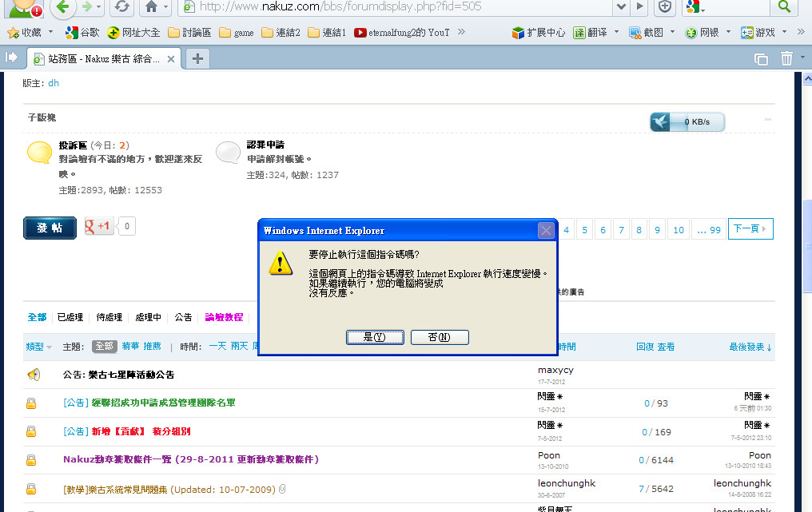The width and height of the screenshot is (812, 512).
Task: Collapse the 子版塊 section
Action: pyautogui.click(x=768, y=119)
